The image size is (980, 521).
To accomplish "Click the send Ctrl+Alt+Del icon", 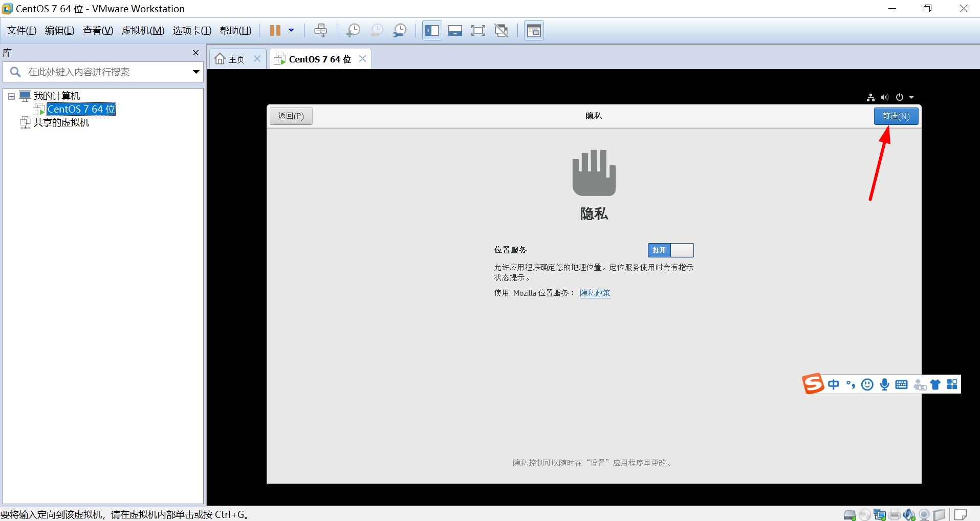I will click(x=321, y=31).
